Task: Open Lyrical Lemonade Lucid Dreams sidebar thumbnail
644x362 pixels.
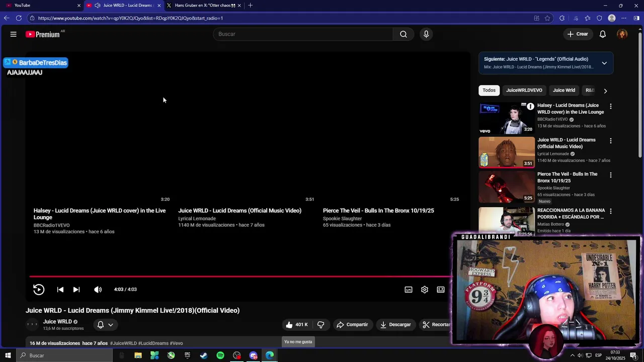Action: (x=507, y=152)
